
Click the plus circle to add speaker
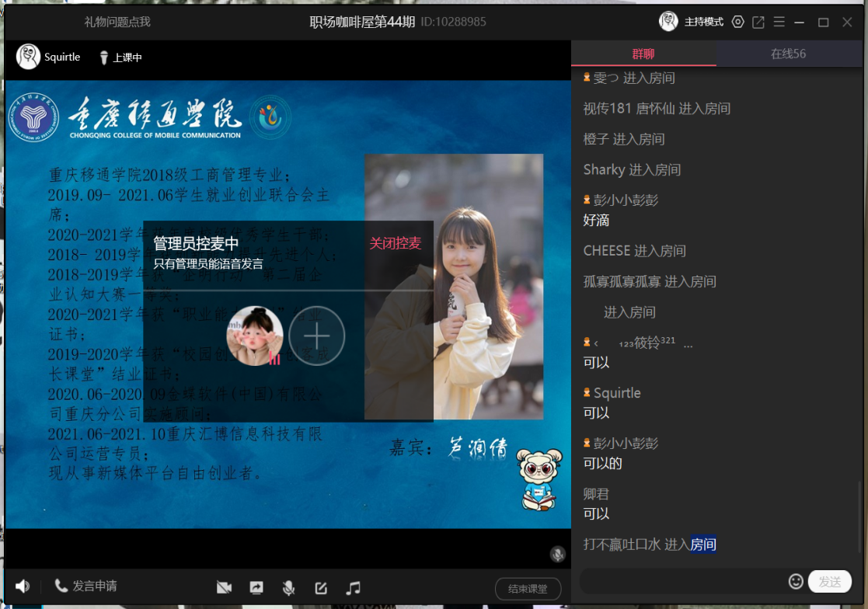coord(316,336)
